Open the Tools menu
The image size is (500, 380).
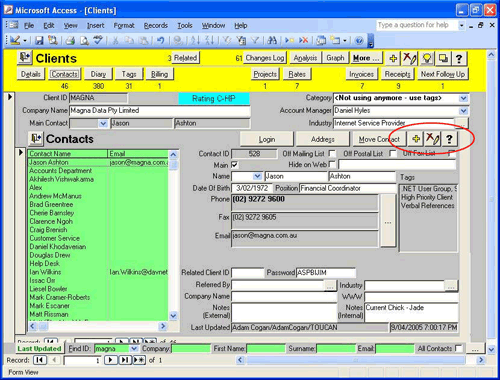[185, 25]
